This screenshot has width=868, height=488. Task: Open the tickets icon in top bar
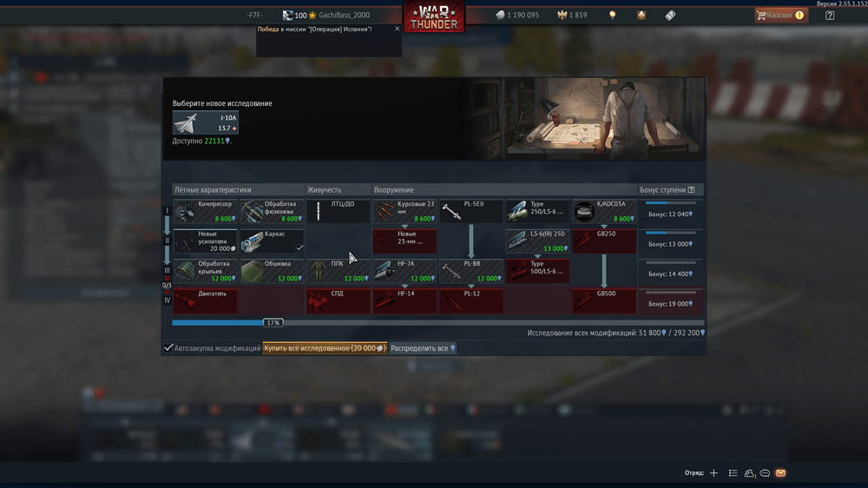tap(670, 16)
